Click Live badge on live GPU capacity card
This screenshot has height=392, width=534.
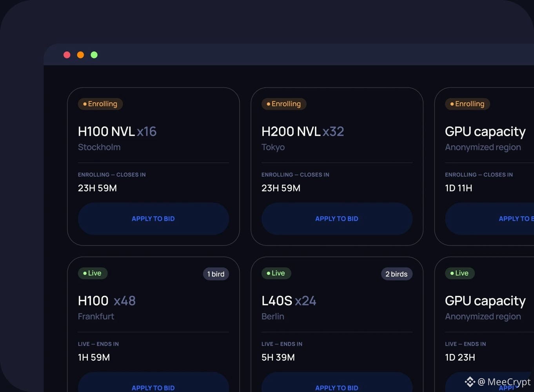tap(460, 273)
